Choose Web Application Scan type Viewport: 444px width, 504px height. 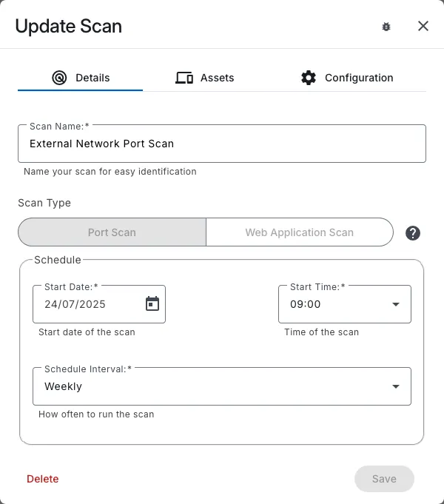coord(299,232)
